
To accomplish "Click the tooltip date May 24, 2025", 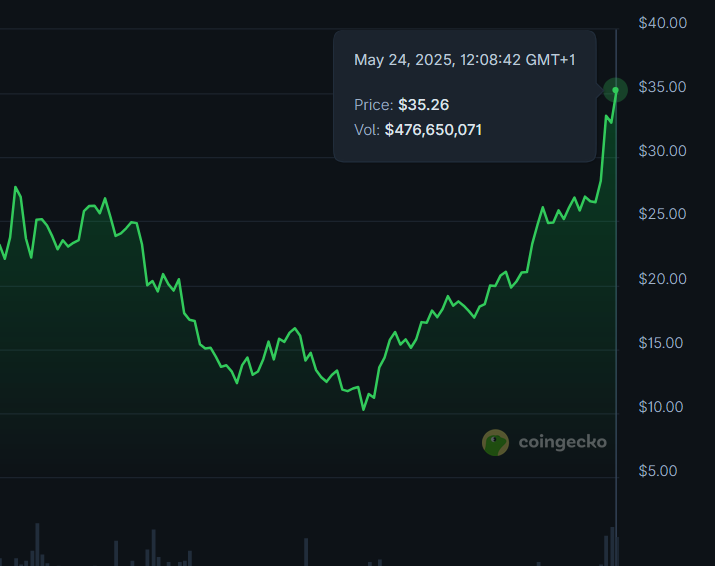I will 402,60.
